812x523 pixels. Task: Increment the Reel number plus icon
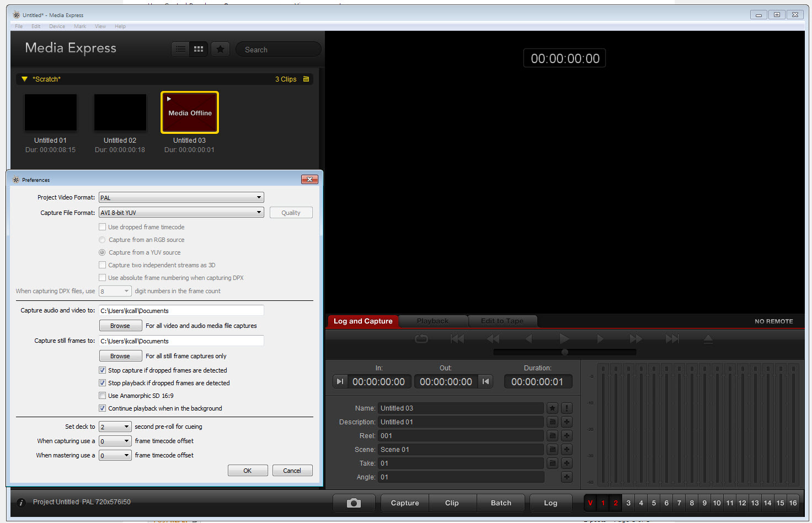567,435
